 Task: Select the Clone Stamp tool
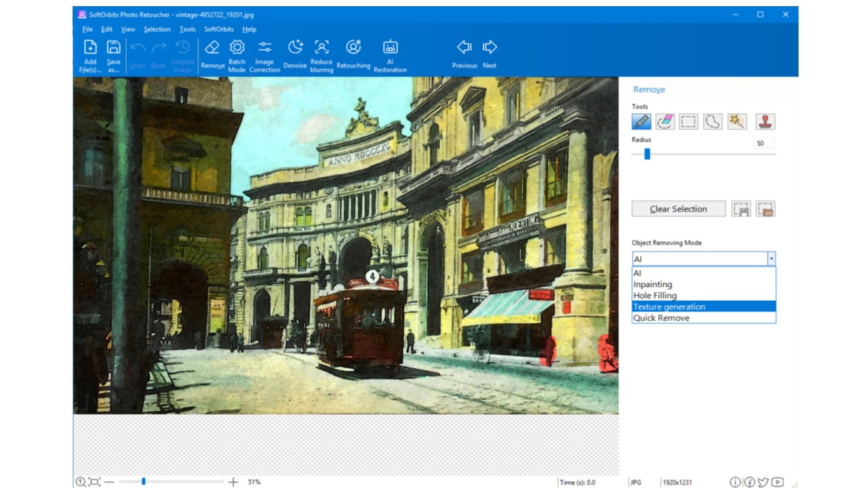coord(765,121)
